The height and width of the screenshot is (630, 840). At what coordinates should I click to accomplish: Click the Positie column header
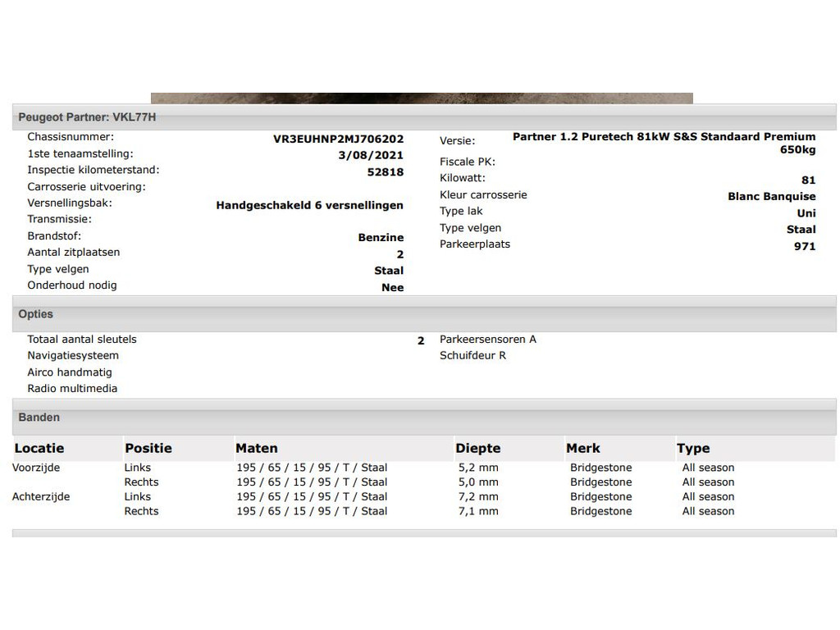148,449
